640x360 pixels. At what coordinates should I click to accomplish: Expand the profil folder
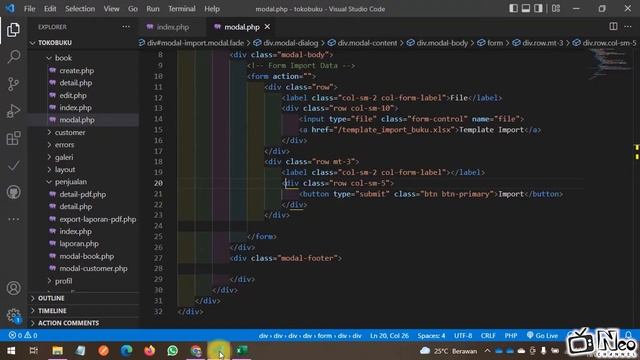click(63, 281)
